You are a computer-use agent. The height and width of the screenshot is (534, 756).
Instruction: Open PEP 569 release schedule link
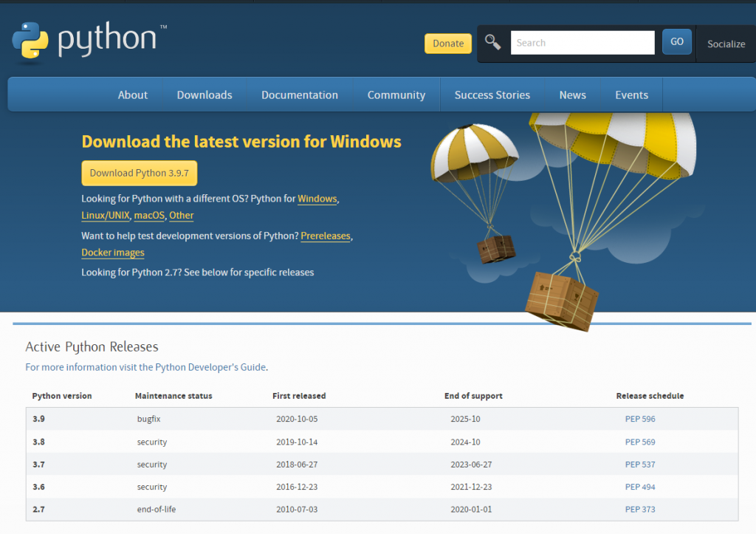pos(640,442)
